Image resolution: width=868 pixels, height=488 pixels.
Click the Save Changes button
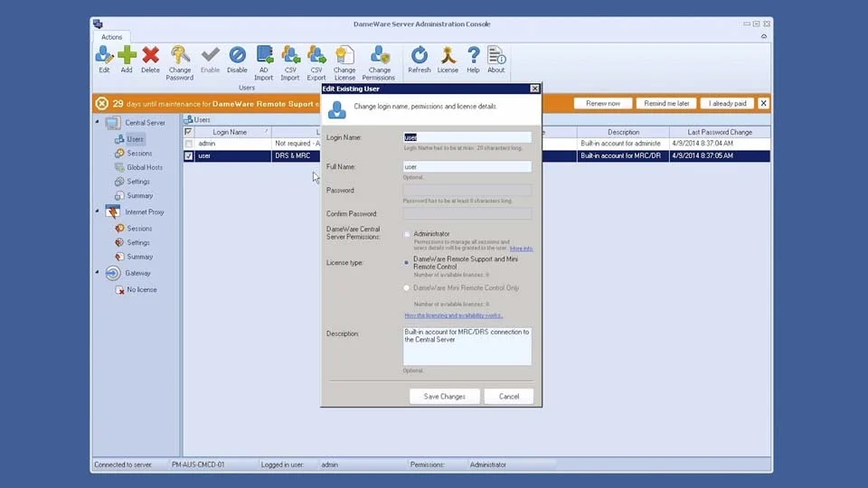(444, 396)
